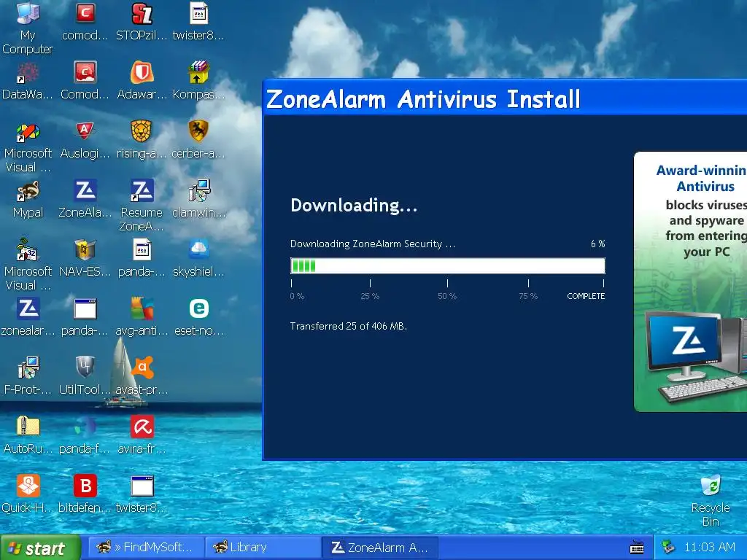Click the COMPLETE progress marker label

[586, 296]
